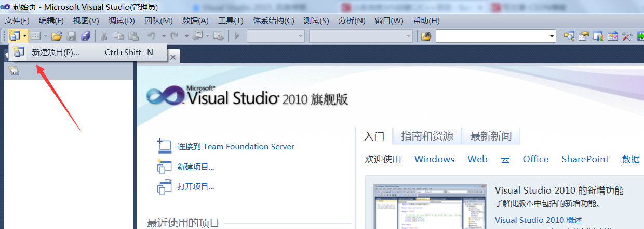Open Solution Explorer from the toolbar icon
Viewport: 644px width, 229px height.
tap(569, 36)
